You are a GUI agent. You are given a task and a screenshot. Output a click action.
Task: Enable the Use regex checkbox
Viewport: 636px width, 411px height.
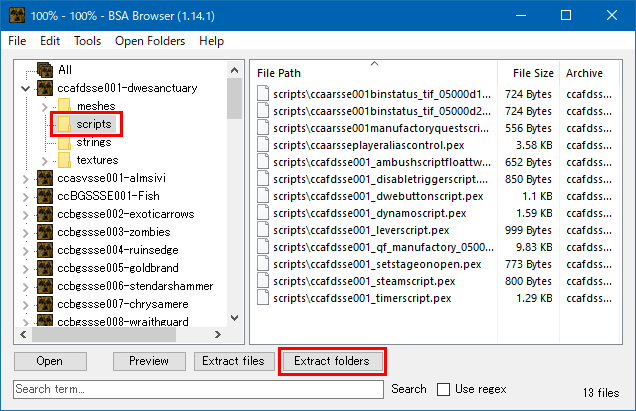tap(443, 389)
